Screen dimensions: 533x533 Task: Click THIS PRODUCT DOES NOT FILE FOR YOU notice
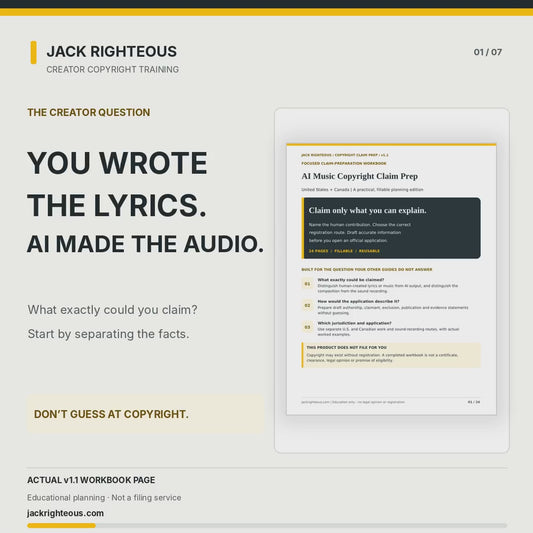pyautogui.click(x=391, y=355)
